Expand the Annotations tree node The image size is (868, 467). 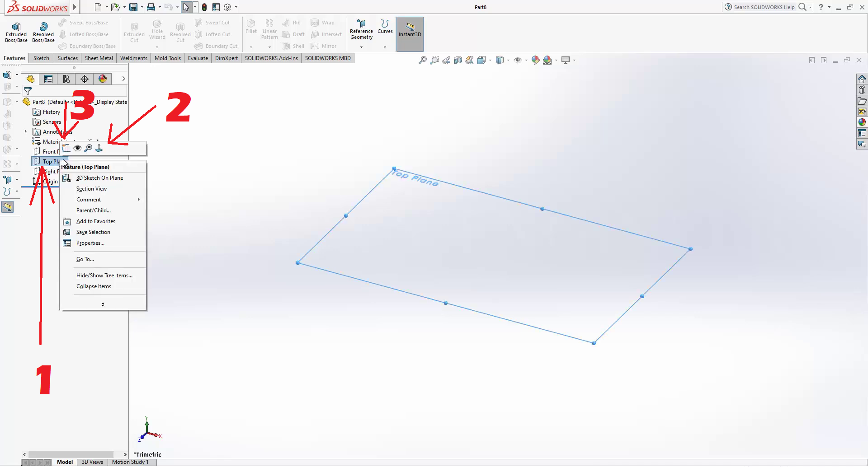pyautogui.click(x=26, y=132)
